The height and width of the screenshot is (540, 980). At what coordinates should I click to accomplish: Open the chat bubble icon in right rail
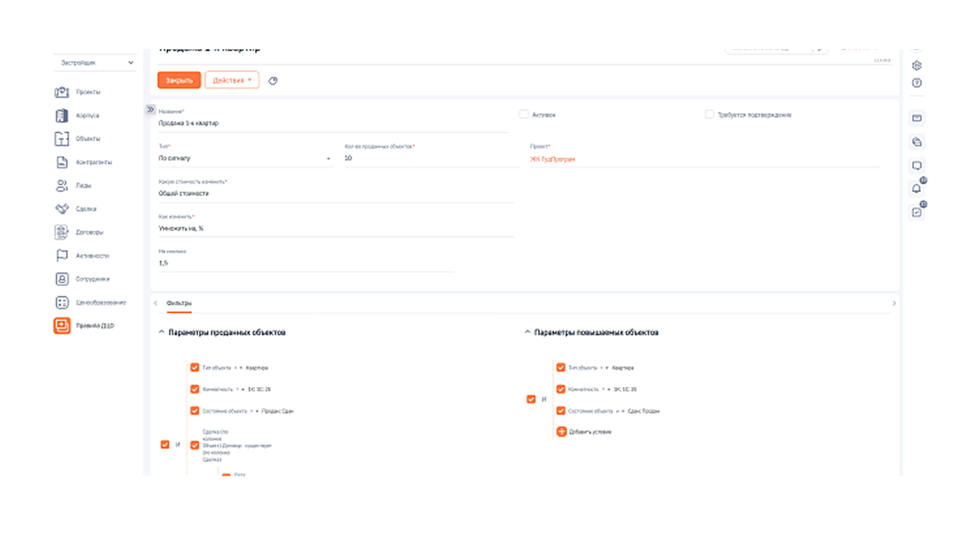917,165
